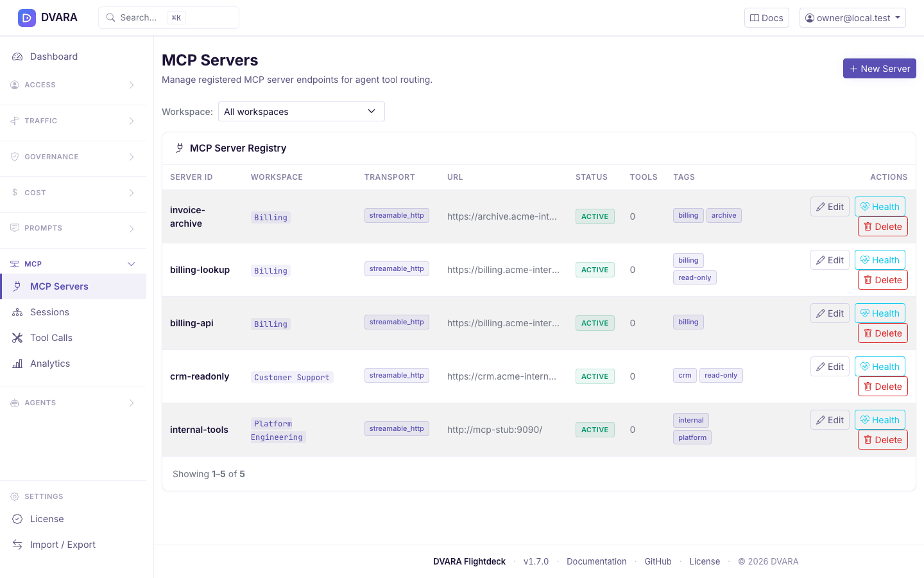Expand the Access sidebar section
The height and width of the screenshot is (578, 924).
[73, 85]
